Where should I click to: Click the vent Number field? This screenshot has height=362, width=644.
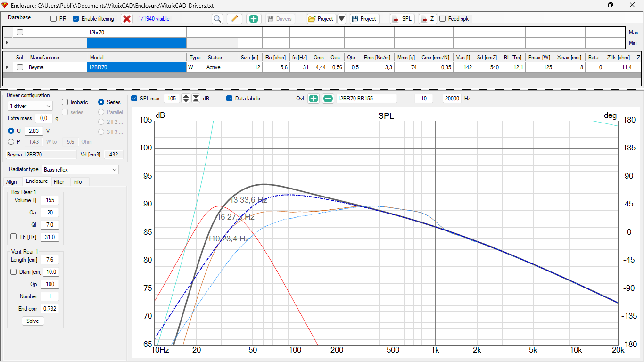(x=50, y=296)
